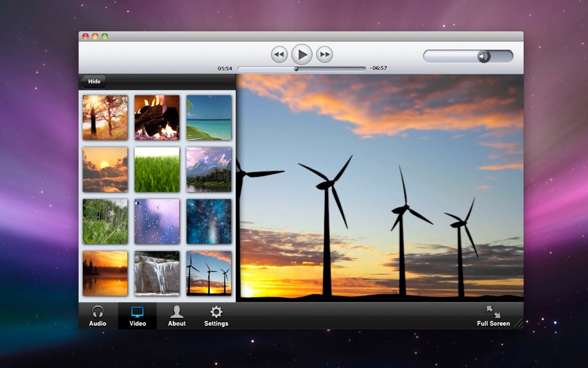Open the About section
The image size is (588, 368).
pos(177,316)
